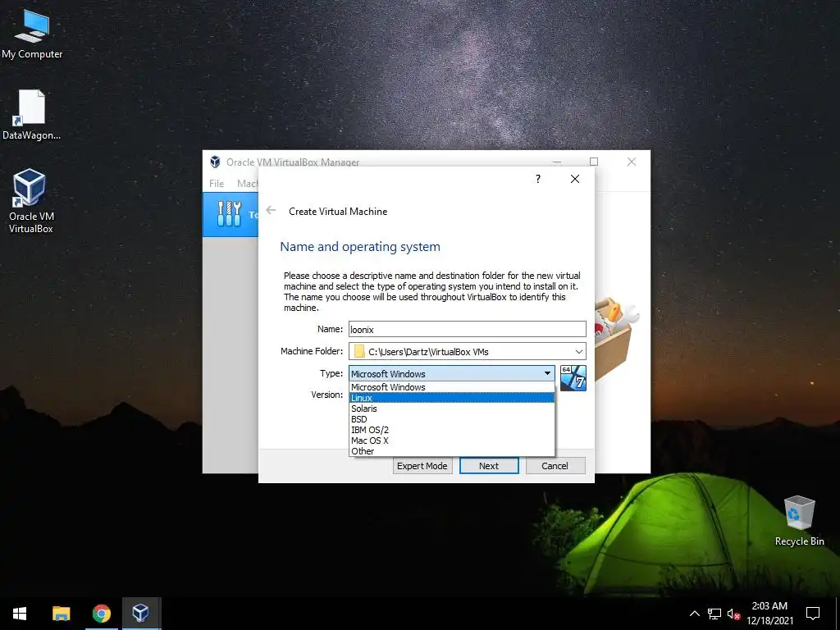Viewport: 840px width, 630px height.
Task: Click the muted volume tray icon
Action: point(733,614)
